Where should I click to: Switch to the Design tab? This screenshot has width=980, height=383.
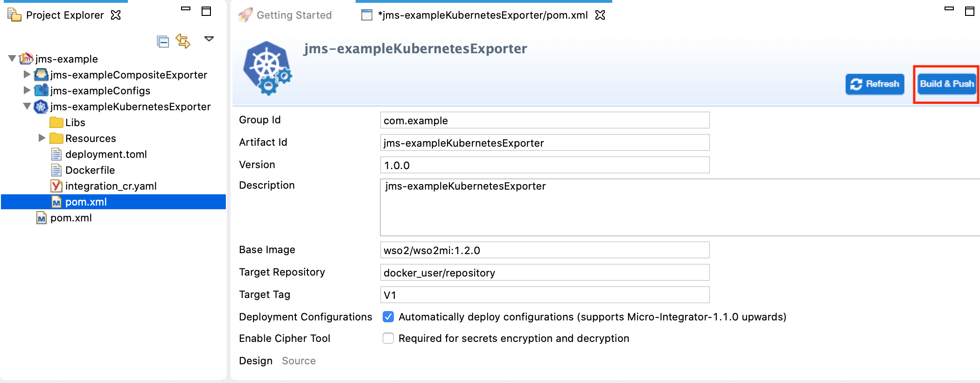(256, 361)
